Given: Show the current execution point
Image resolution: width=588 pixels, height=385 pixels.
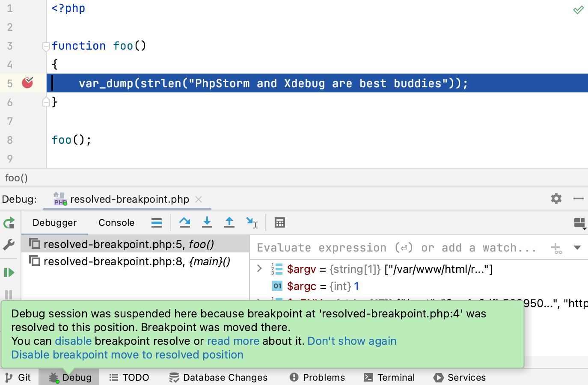Looking at the screenshot, I should 156,222.
